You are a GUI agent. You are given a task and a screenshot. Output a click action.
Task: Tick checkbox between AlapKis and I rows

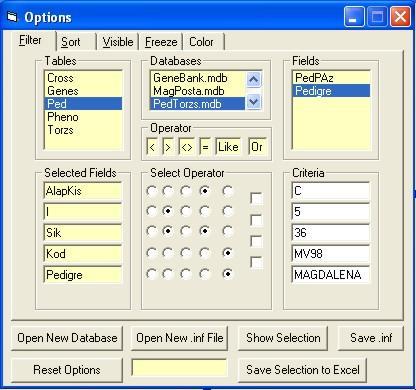[x=256, y=199]
